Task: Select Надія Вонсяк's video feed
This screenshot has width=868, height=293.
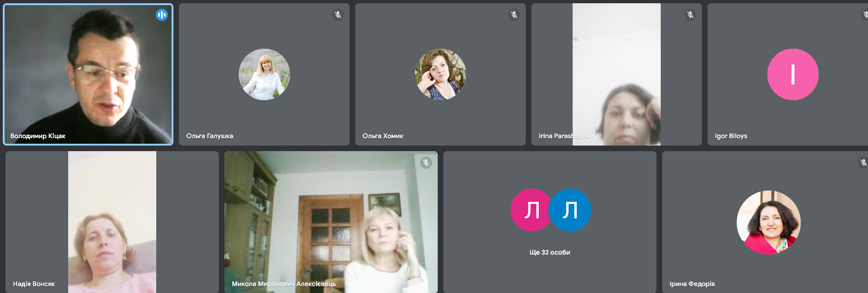Action: pyautogui.click(x=112, y=223)
